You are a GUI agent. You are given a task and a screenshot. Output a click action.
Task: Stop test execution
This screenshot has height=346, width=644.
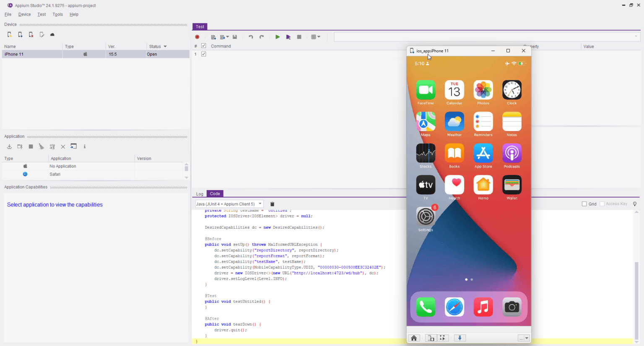[299, 37]
